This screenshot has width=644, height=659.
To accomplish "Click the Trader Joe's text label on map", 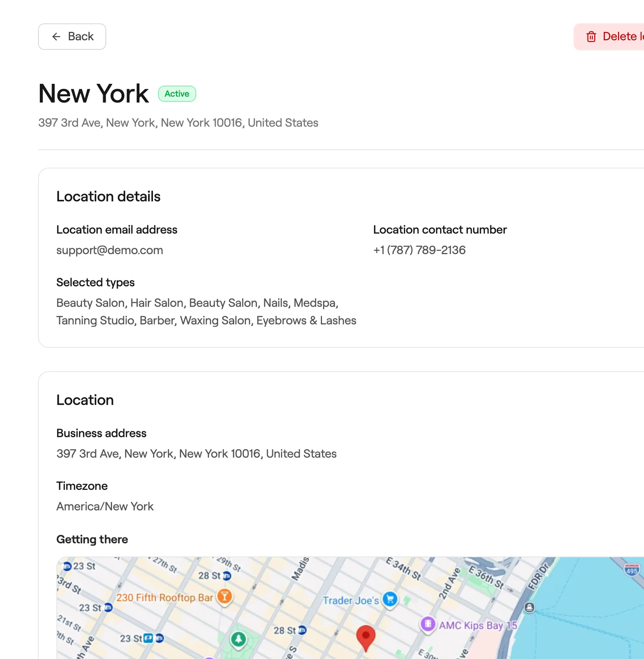I will [x=351, y=601].
